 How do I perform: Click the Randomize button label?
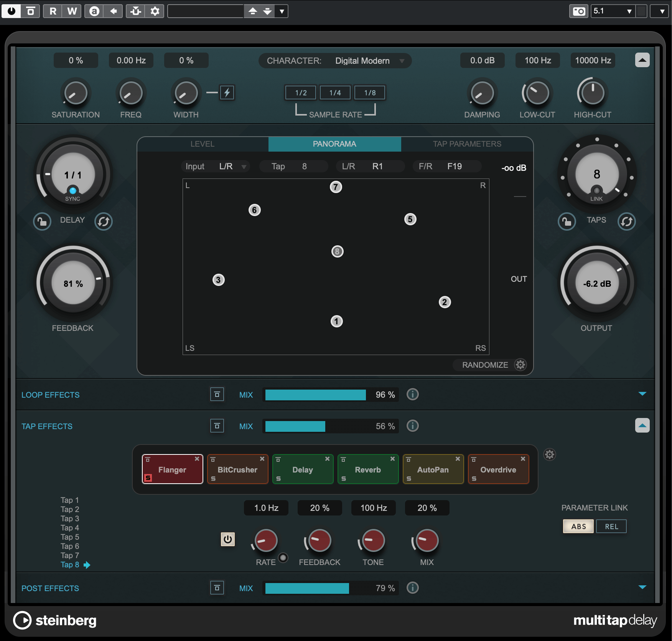coord(485,365)
